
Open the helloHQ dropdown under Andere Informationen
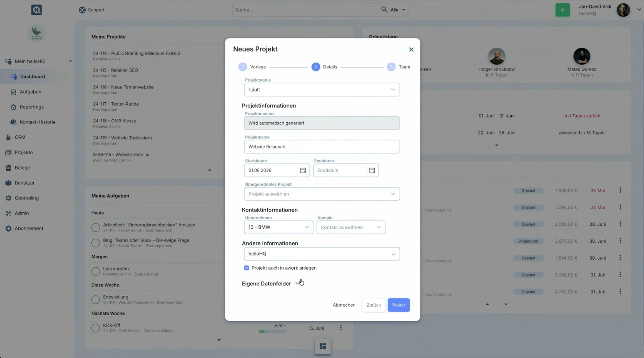[x=322, y=254]
